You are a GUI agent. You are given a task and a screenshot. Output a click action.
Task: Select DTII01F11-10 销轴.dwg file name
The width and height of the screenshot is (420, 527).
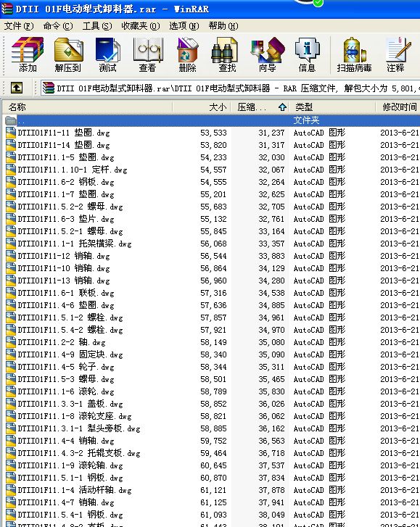[64, 268]
